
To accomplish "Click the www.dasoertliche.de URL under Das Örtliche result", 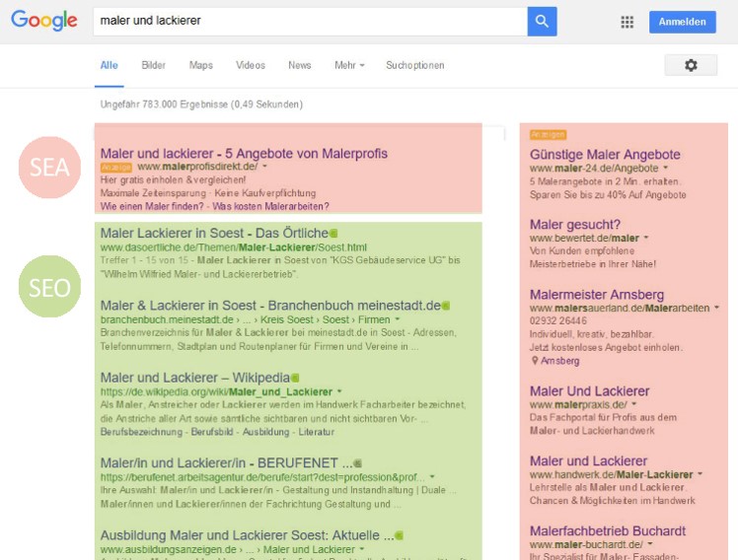I will pyautogui.click(x=234, y=247).
